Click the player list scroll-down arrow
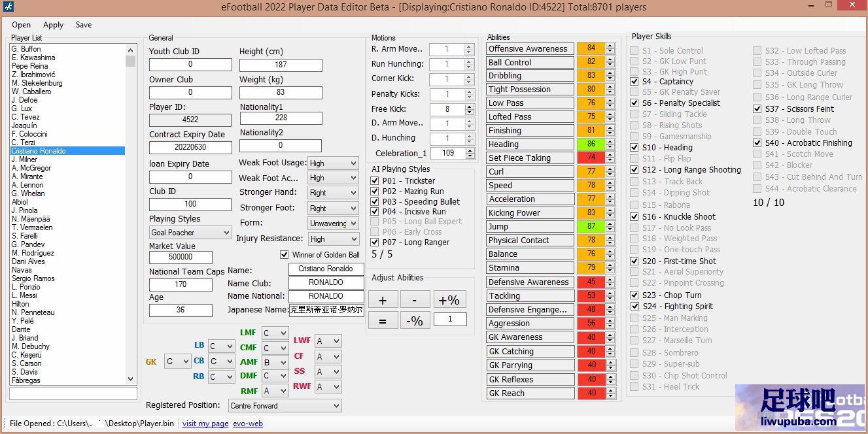 click(x=131, y=379)
